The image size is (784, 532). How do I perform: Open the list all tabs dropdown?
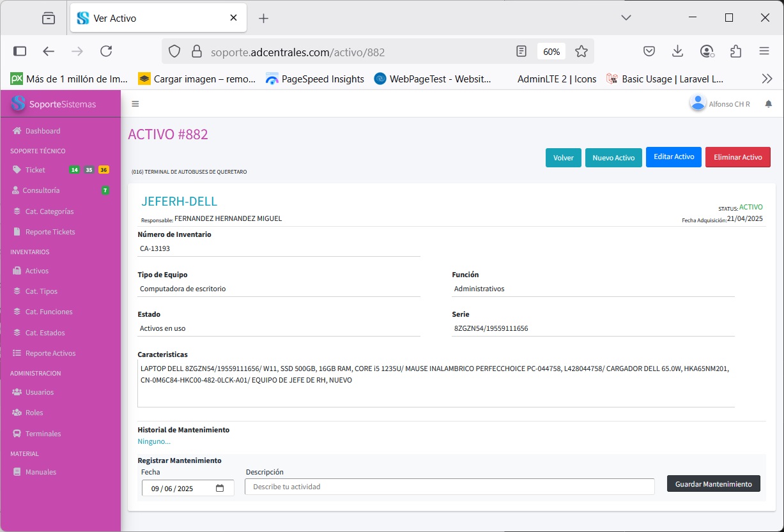click(x=626, y=18)
